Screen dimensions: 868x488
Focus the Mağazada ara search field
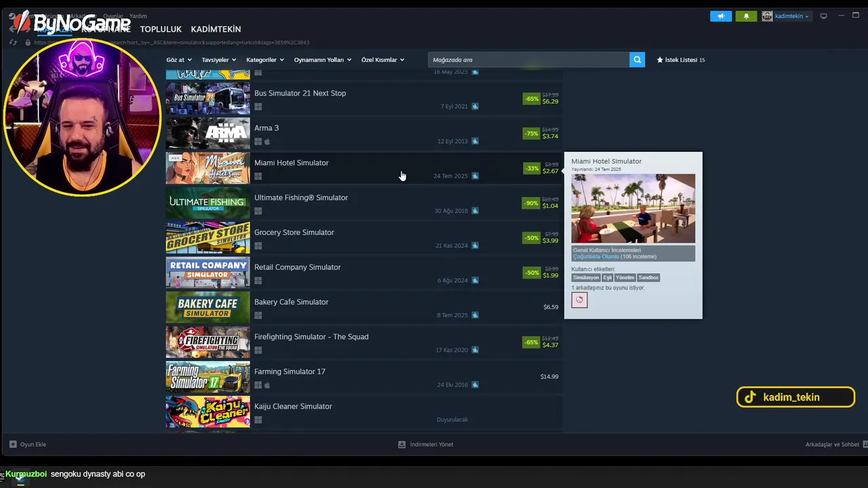tap(529, 60)
